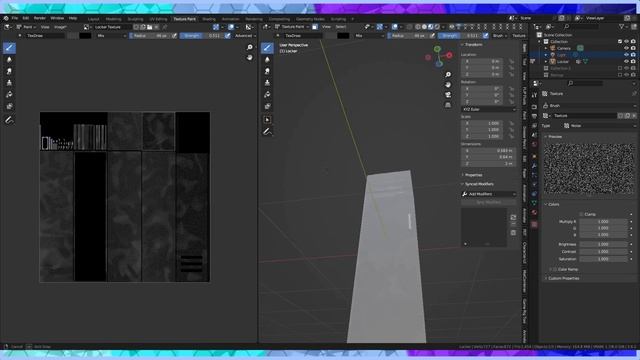640x360 pixels.
Task: Open the Window menu
Action: click(x=57, y=18)
